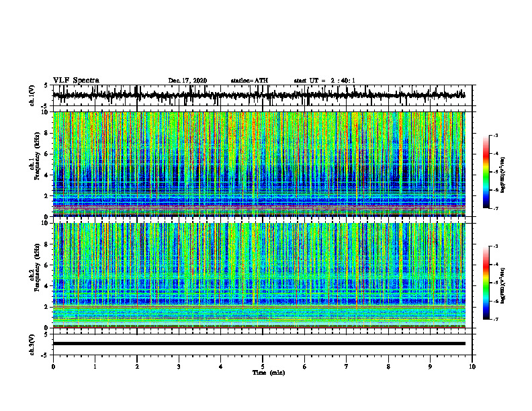
Task: Click the ch.2 spectrogram plot
Action: [x=259, y=275]
